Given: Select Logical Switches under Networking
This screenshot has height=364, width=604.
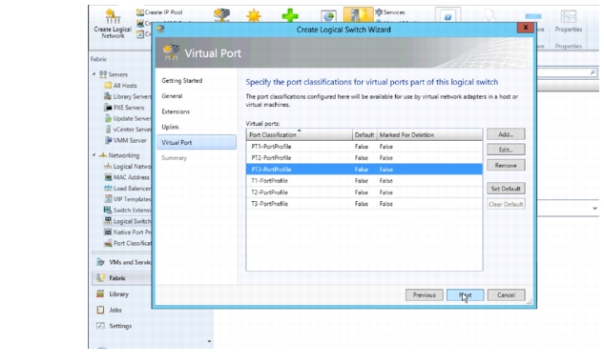Looking at the screenshot, I should tap(128, 221).
